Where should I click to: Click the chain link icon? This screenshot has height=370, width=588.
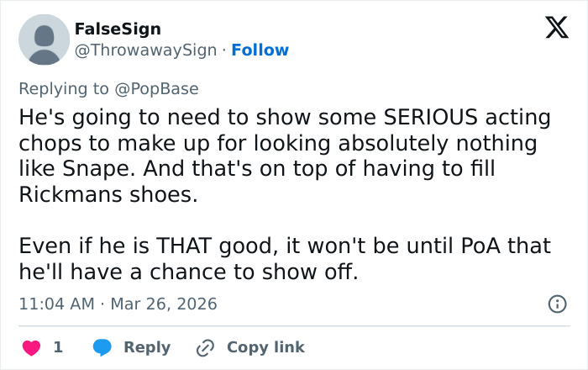(205, 347)
